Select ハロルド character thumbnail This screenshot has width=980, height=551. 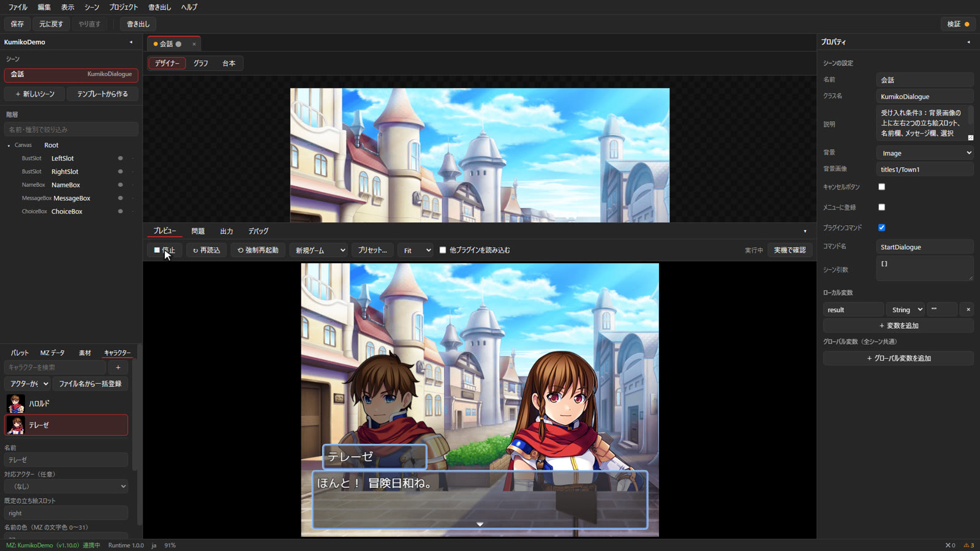pyautogui.click(x=16, y=403)
